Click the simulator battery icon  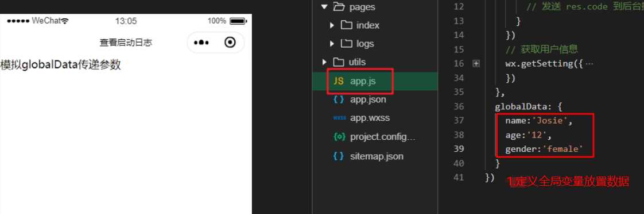238,21
